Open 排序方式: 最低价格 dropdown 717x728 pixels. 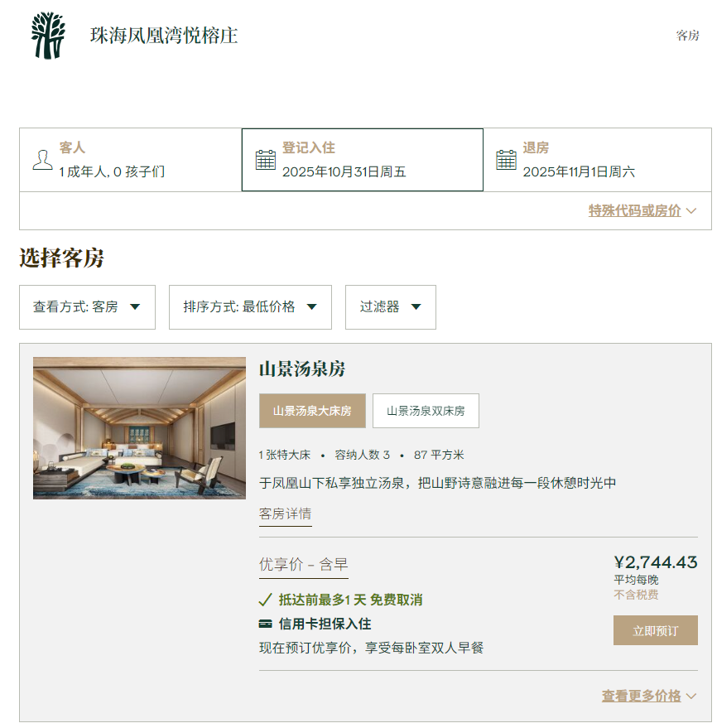click(x=250, y=307)
